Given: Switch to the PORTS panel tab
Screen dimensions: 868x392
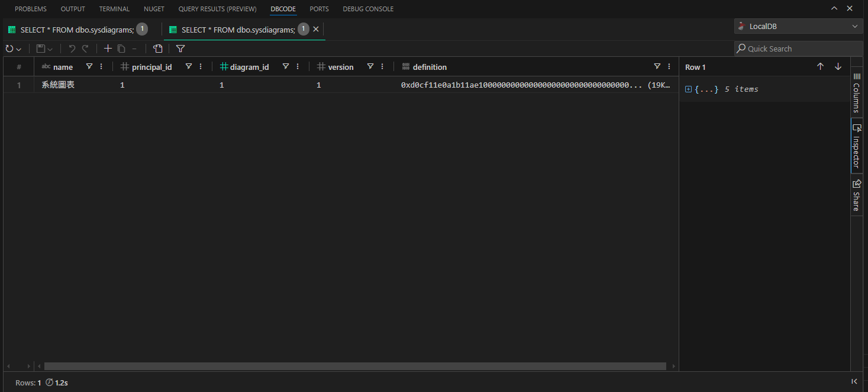Looking at the screenshot, I should click(320, 9).
